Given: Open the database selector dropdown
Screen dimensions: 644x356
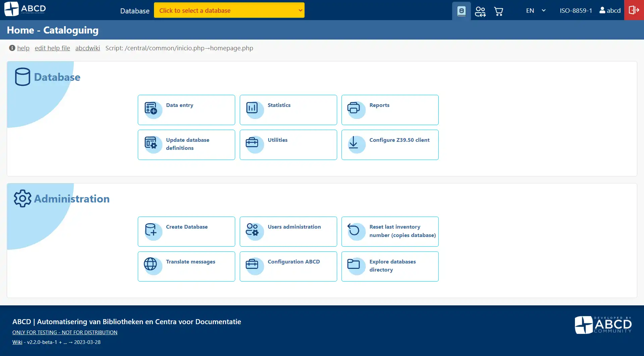Looking at the screenshot, I should click(229, 10).
